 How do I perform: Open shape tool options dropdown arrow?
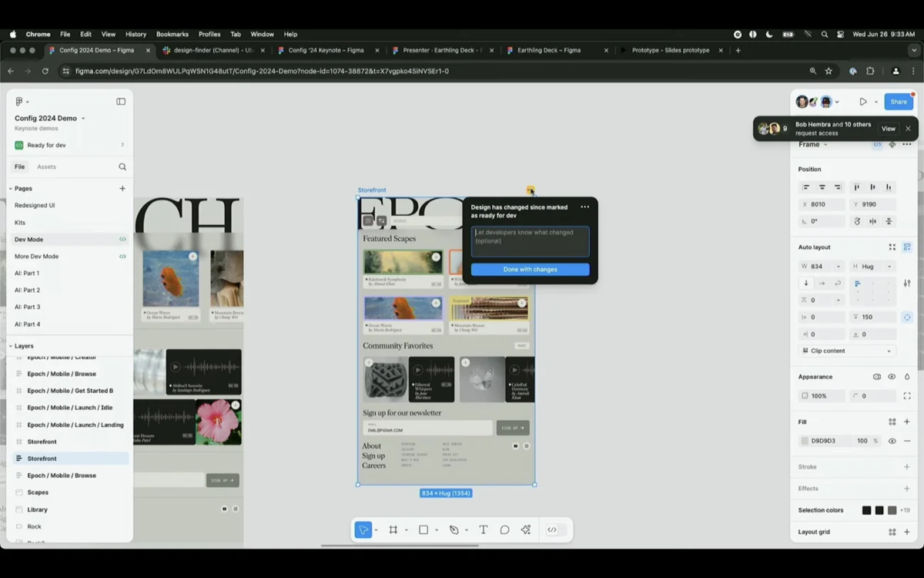[437, 529]
